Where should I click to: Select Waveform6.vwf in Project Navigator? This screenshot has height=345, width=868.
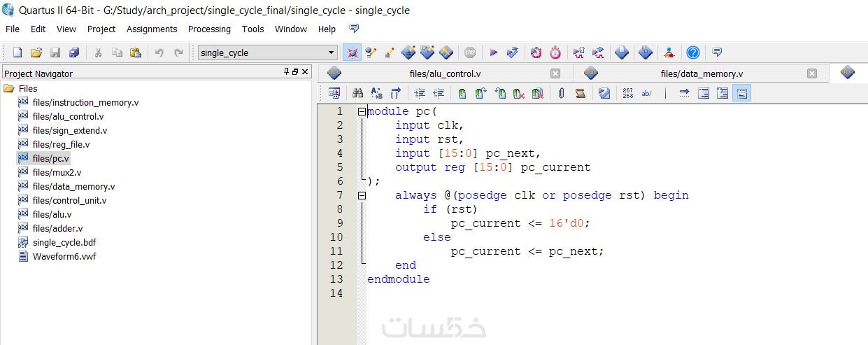point(64,256)
